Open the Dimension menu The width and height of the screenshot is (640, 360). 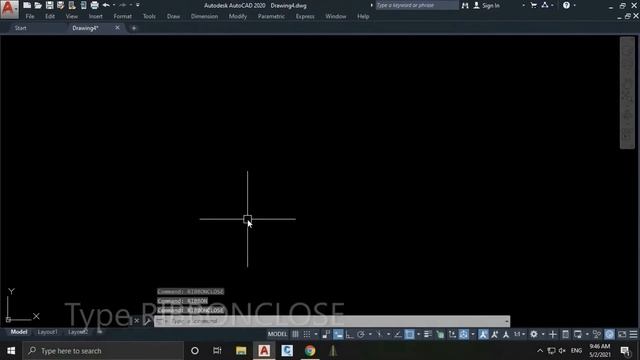click(204, 16)
